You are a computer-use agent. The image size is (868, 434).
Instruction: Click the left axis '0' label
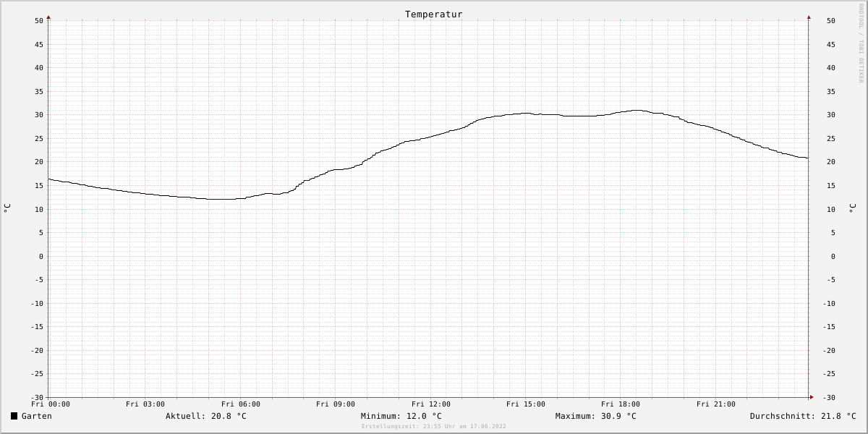click(x=41, y=257)
